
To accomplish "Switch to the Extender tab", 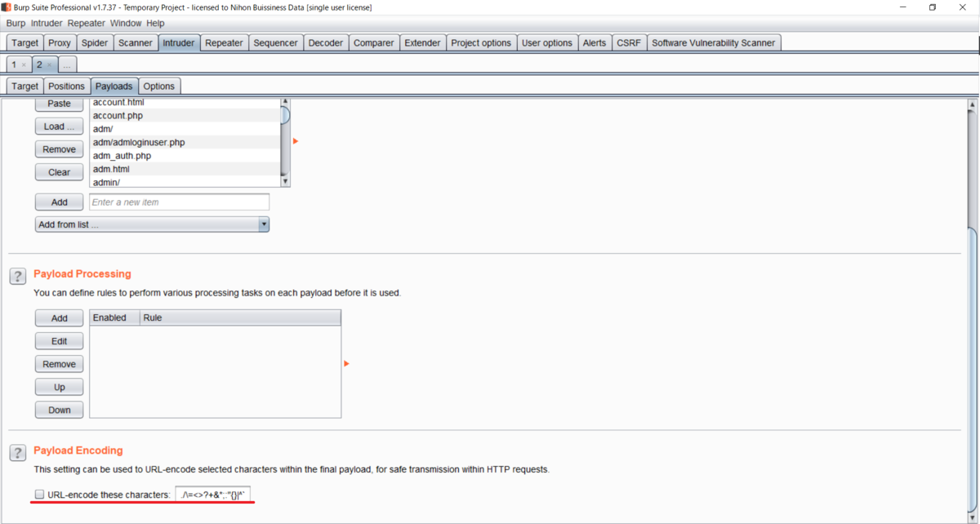I will (x=422, y=43).
